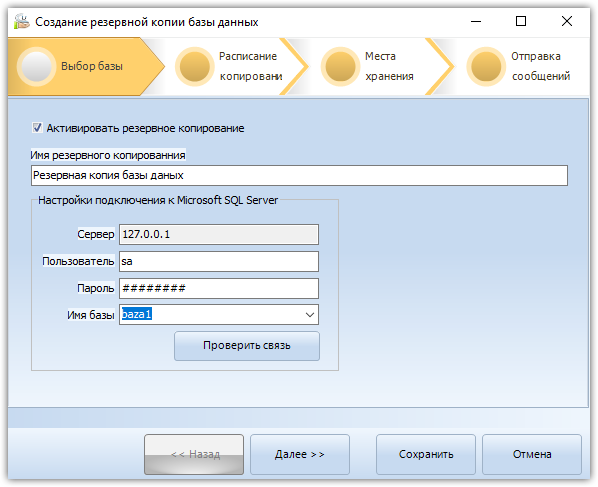Click the circle icon of Выбор базы step
Image resolution: width=598 pixels, height=487 pixels.
36,66
